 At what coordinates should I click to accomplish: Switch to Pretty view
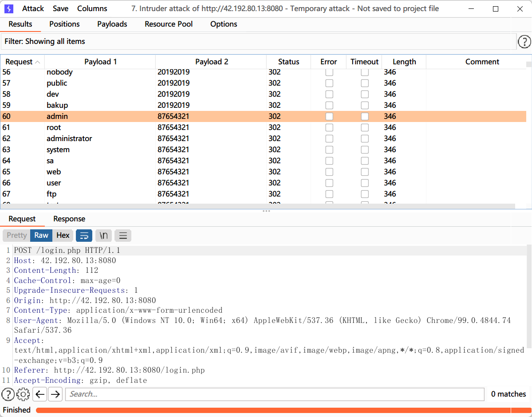(x=16, y=236)
